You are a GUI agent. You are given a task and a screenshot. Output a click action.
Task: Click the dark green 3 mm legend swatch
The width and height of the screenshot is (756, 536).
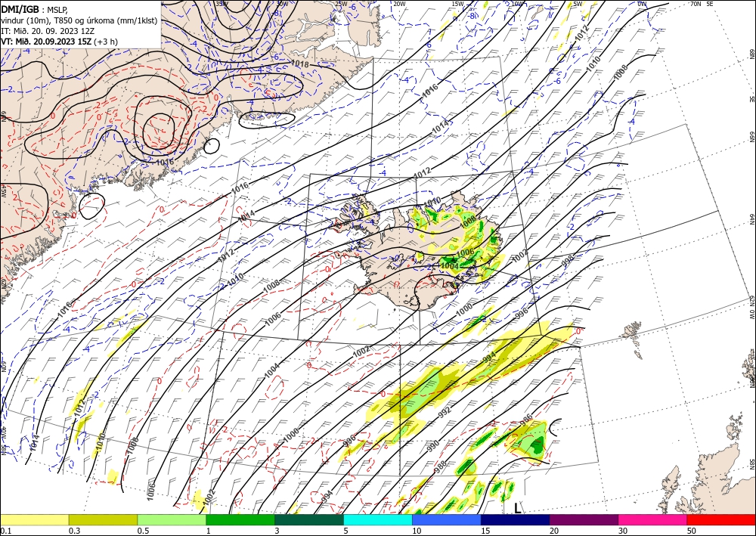click(x=309, y=520)
